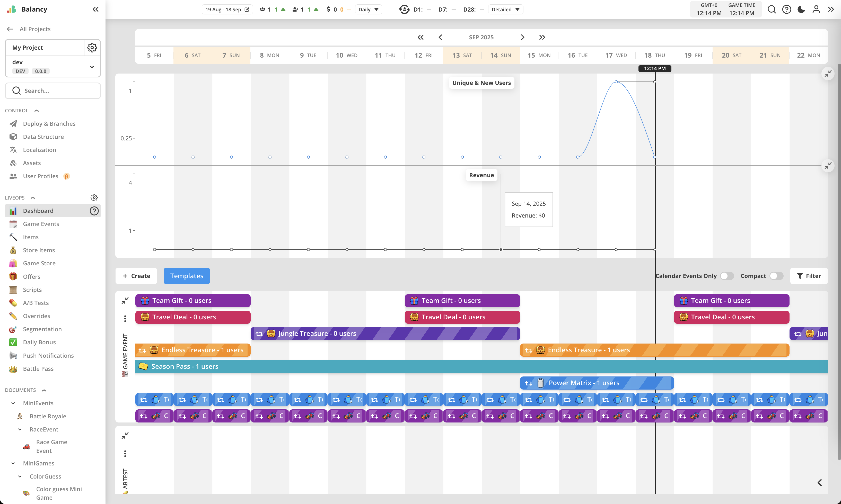The height and width of the screenshot is (504, 841).
Task: Click the Templates button
Action: click(187, 276)
